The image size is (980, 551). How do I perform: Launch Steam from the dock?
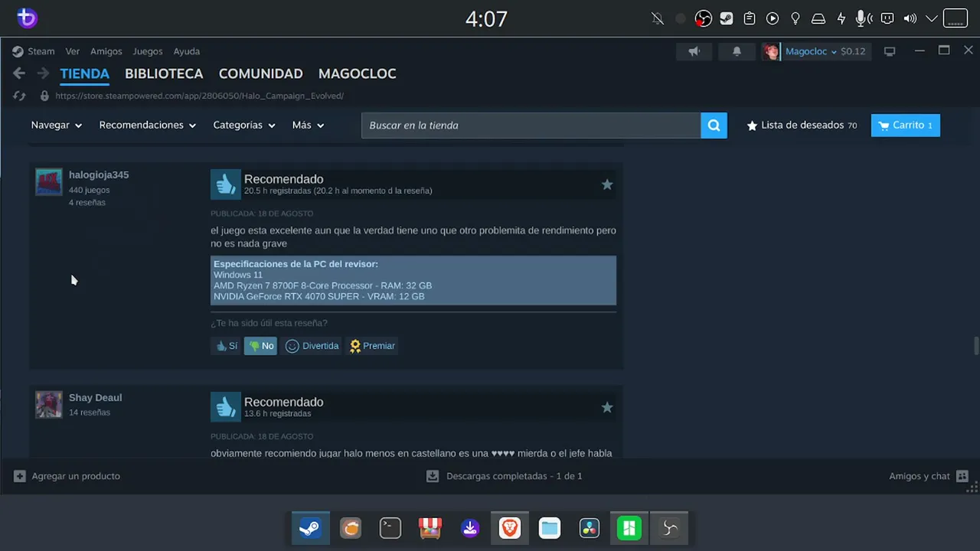click(x=310, y=528)
